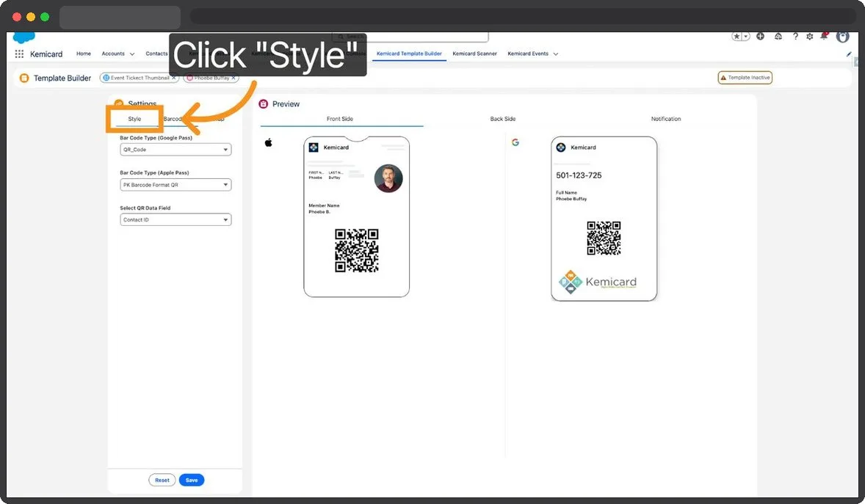
Task: Click the Kemicard logo icon on the Google pass
Action: tap(561, 147)
